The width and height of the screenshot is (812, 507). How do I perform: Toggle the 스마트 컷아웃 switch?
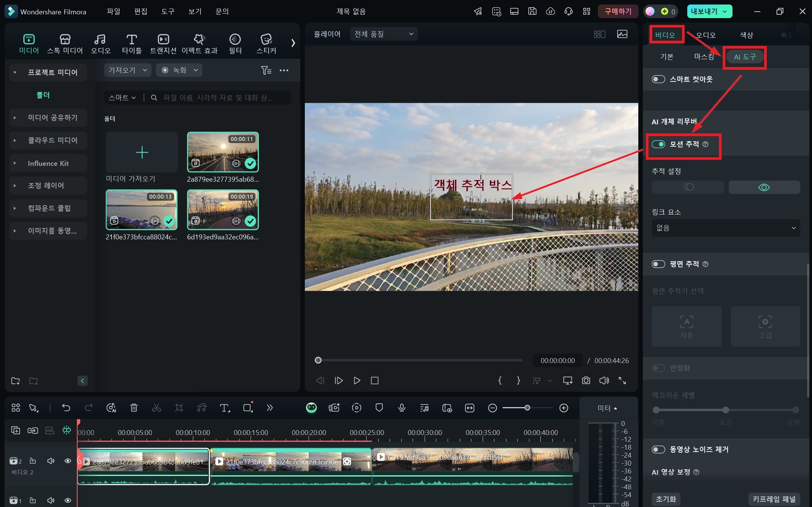click(x=658, y=79)
